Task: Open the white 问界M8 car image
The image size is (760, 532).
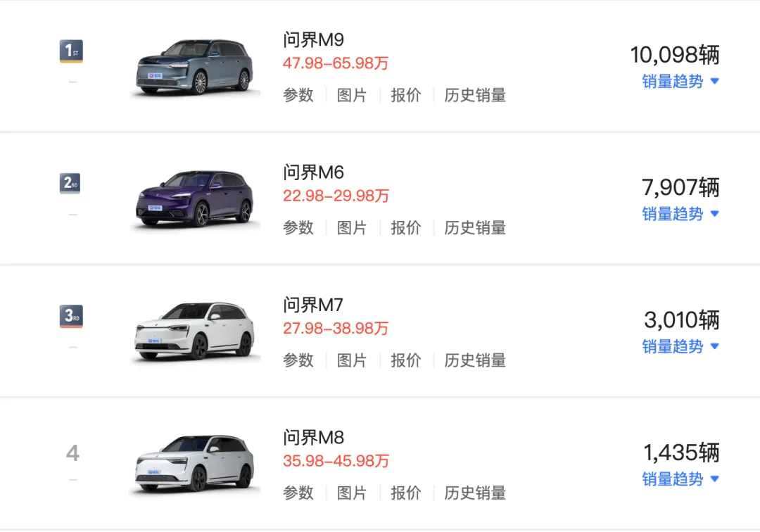Action: pos(195,464)
